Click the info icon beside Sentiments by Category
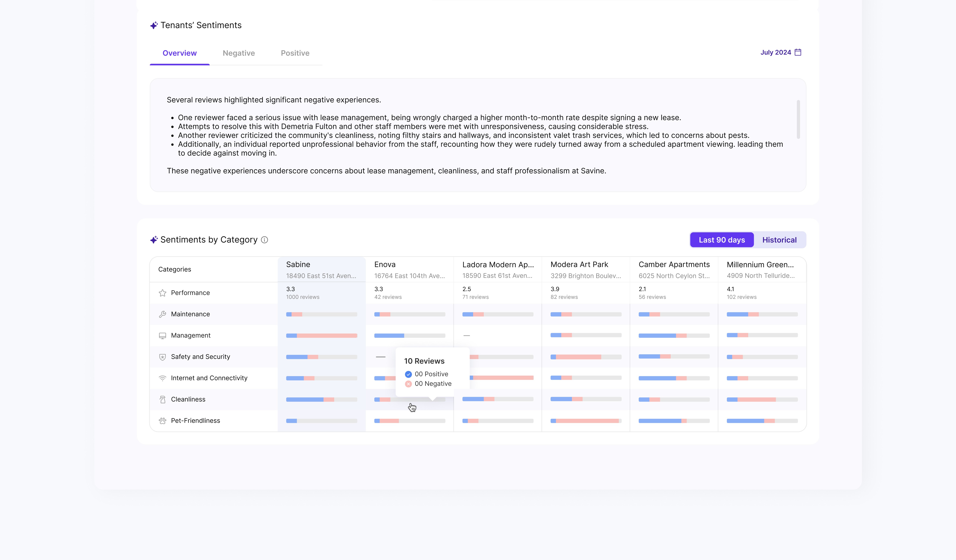This screenshot has width=956, height=560. [x=264, y=240]
